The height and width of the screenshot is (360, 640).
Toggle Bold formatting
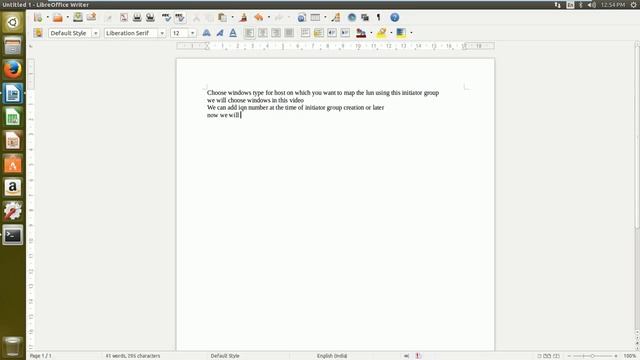(207, 33)
